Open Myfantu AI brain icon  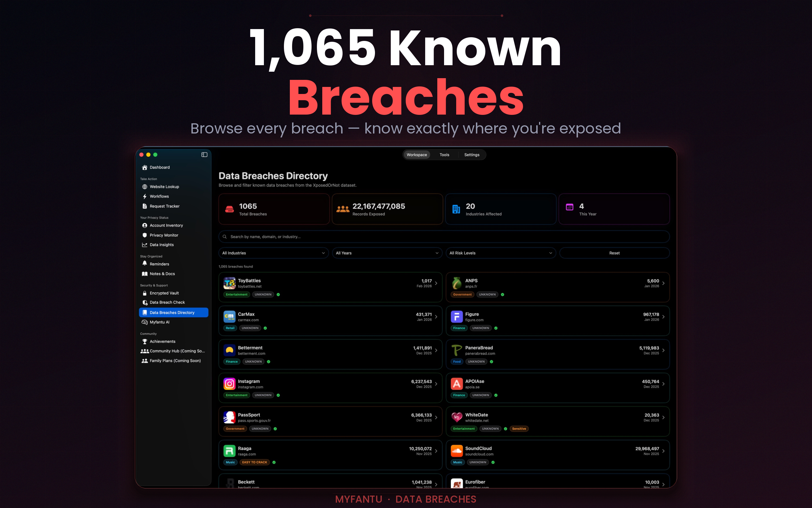(x=145, y=322)
